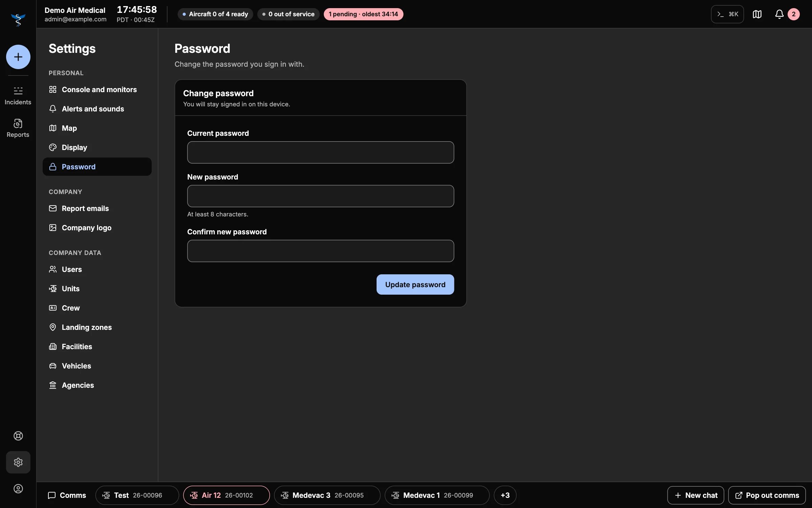This screenshot has width=812, height=508.
Task: Open the Comms panel
Action: tap(67, 495)
